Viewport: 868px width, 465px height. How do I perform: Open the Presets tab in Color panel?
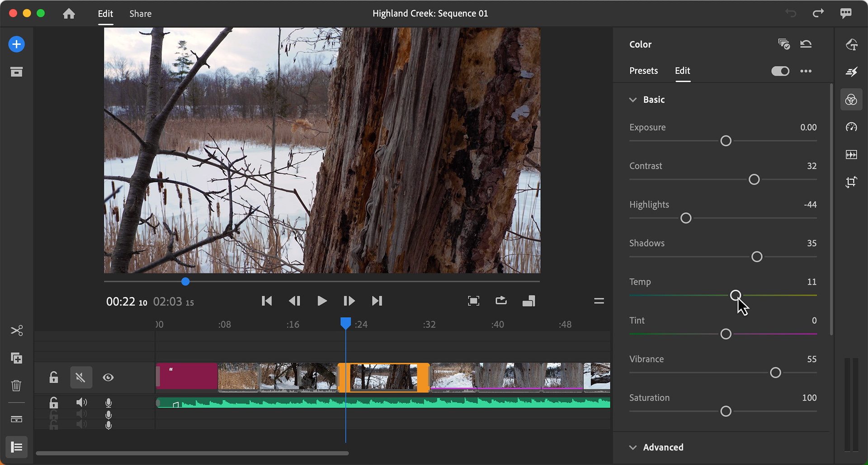[643, 71]
